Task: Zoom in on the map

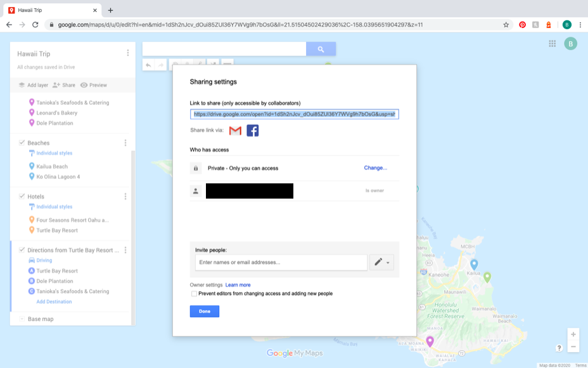Action: coord(573,334)
